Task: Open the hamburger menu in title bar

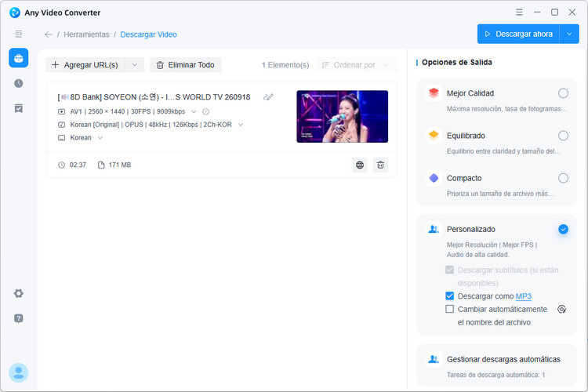Action: coord(519,13)
